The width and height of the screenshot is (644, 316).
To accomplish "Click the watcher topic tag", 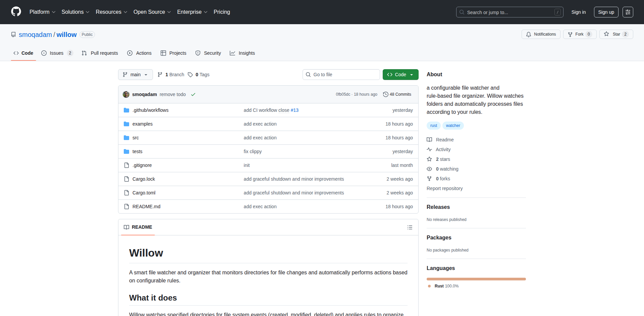I will (x=453, y=126).
